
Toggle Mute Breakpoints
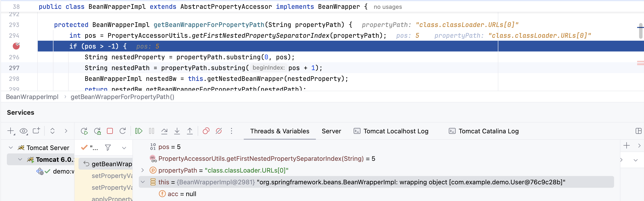[x=219, y=131]
